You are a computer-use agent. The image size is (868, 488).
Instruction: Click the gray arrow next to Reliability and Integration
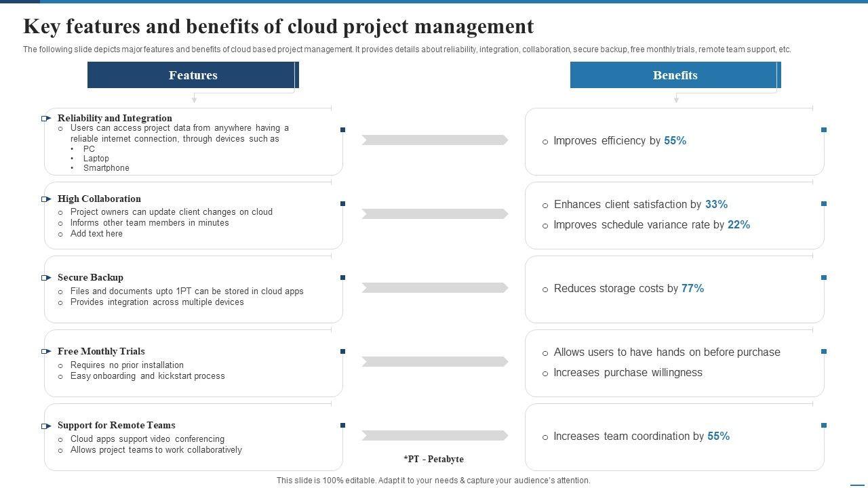coord(435,140)
